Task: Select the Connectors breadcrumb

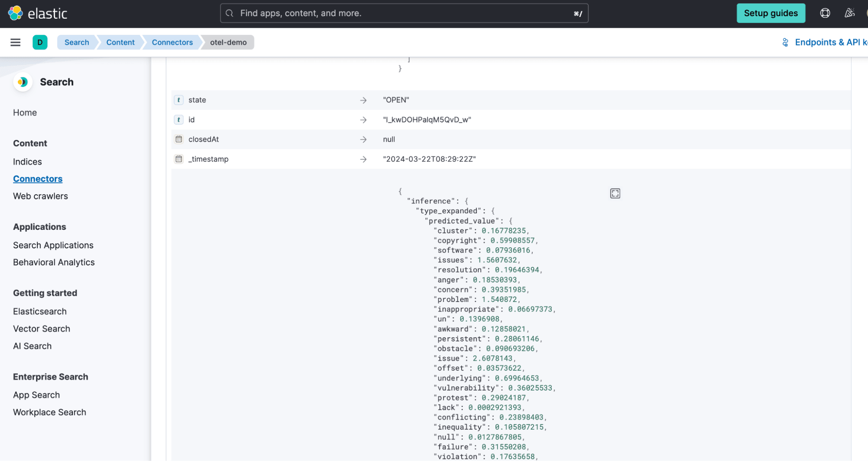Action: coord(172,42)
